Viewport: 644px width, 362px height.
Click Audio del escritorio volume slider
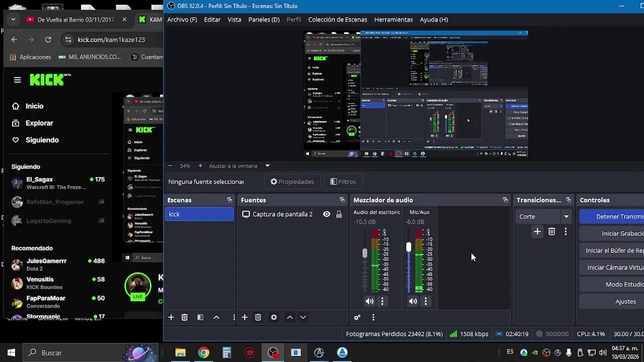[365, 261]
